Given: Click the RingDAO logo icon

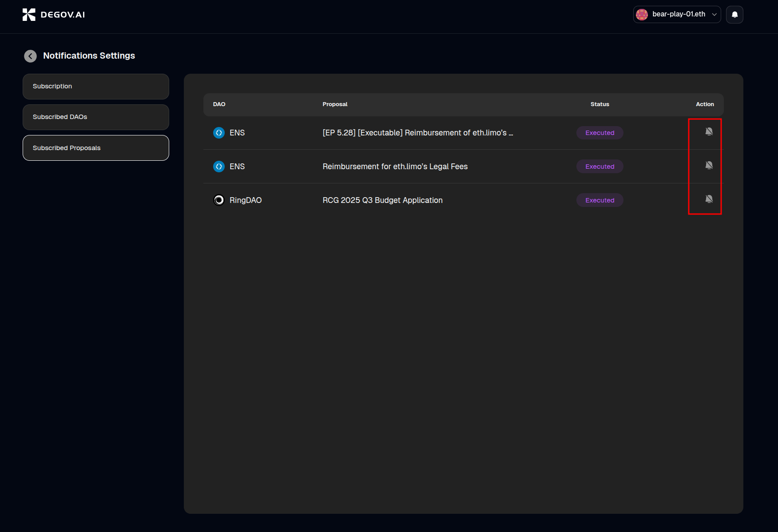Looking at the screenshot, I should 219,200.
